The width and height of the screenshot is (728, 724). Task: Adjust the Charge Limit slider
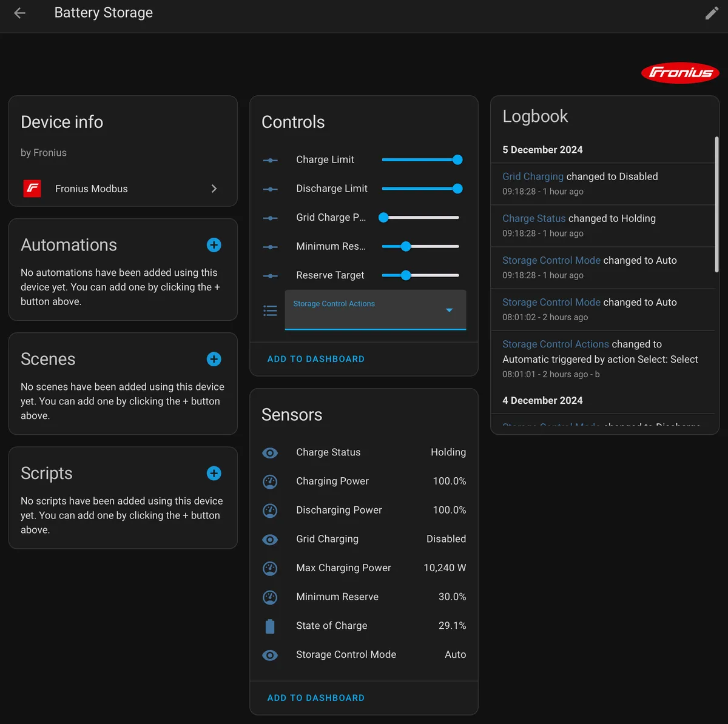click(x=420, y=159)
